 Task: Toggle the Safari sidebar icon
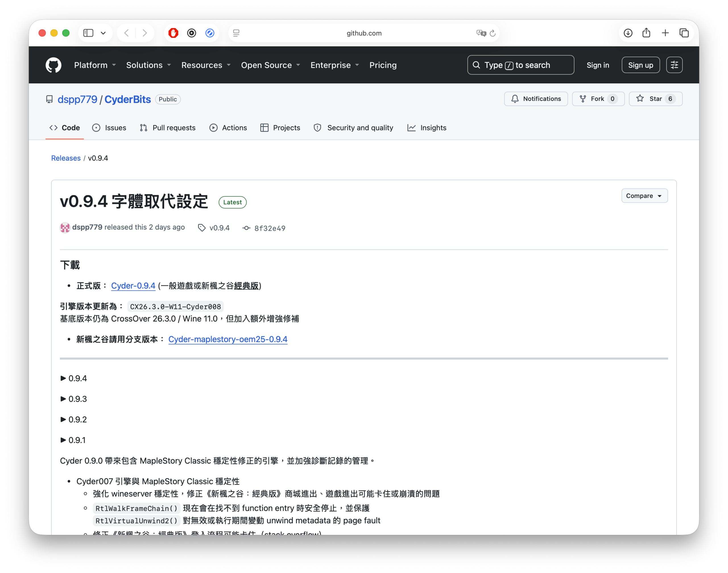88,33
